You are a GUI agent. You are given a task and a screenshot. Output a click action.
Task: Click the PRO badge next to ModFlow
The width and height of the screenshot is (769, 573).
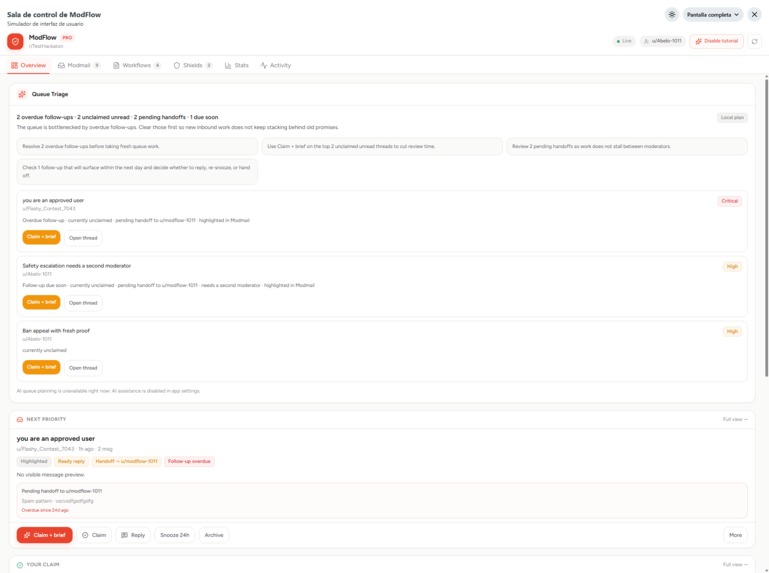tap(67, 37)
